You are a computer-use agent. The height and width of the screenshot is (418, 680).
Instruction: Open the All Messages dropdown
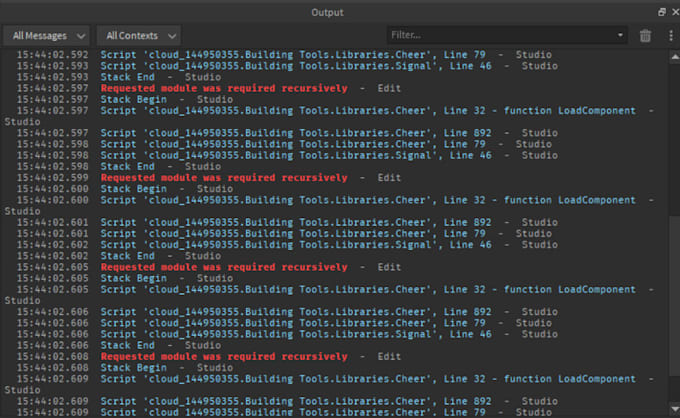[48, 36]
